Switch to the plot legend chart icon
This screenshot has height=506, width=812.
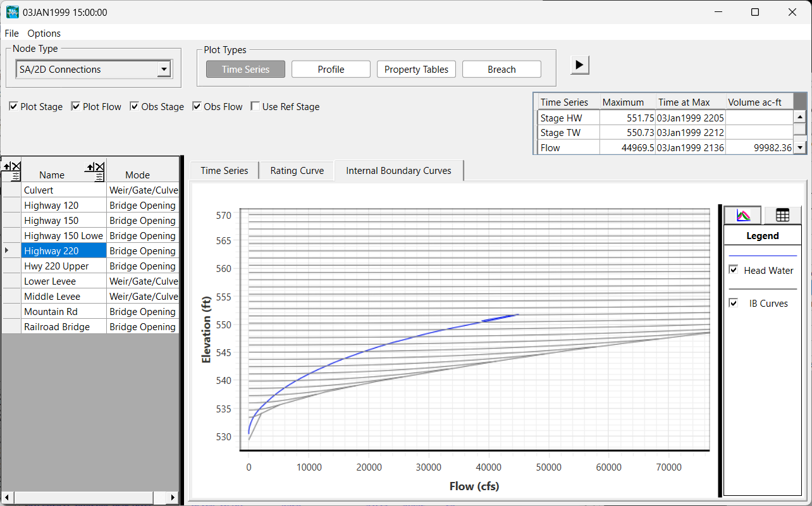tap(744, 216)
